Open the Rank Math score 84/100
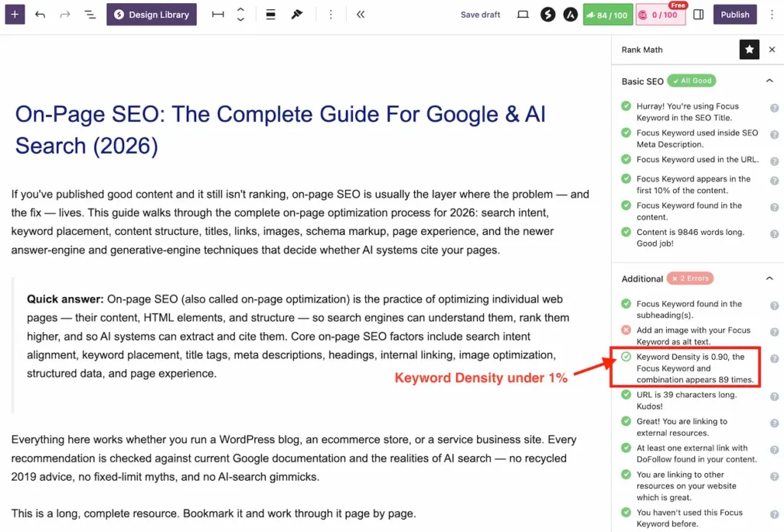This screenshot has height=532, width=784. [608, 15]
